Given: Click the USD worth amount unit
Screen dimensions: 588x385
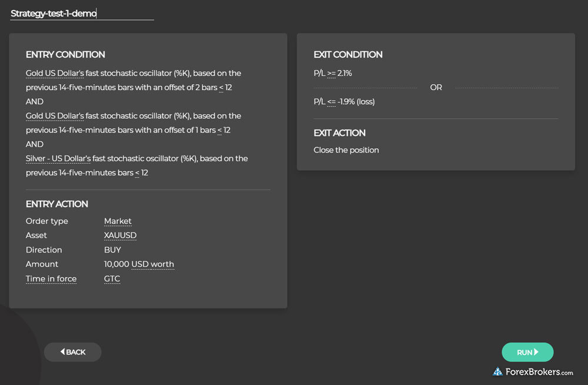Looking at the screenshot, I should [152, 264].
